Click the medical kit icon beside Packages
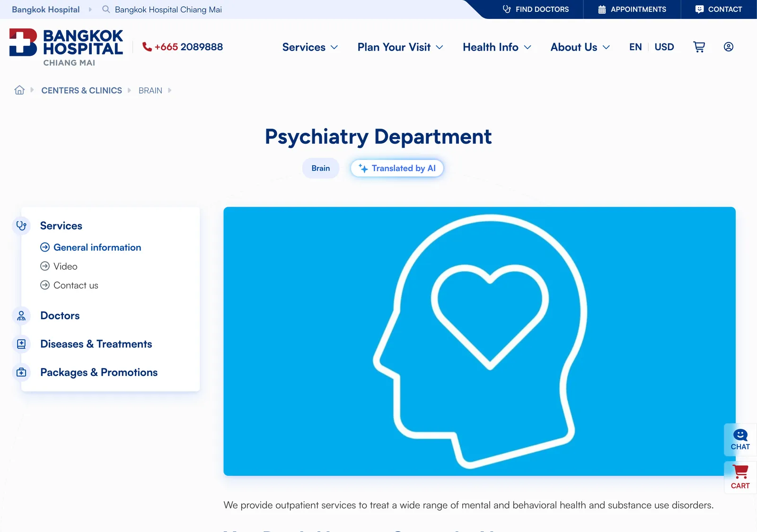 click(21, 372)
